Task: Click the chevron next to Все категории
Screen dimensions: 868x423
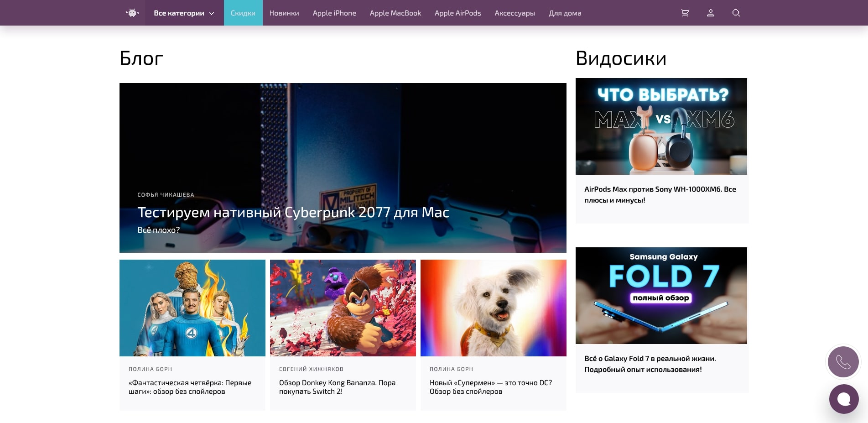Action: tap(212, 14)
